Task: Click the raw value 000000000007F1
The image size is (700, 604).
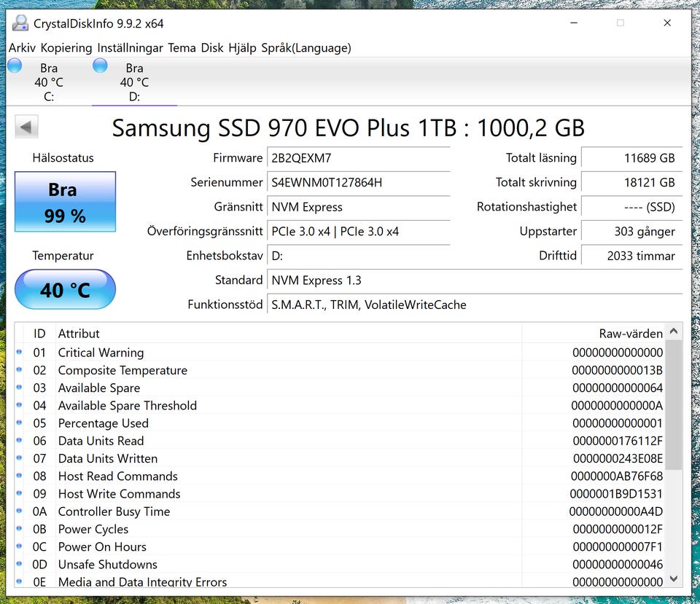Action: pos(618,547)
